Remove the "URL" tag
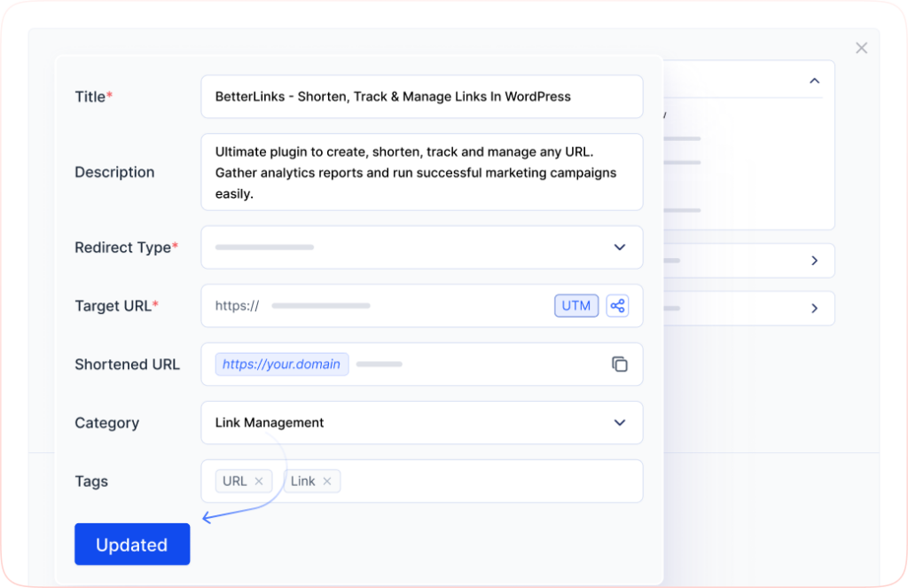Image resolution: width=908 pixels, height=588 pixels. tap(258, 481)
